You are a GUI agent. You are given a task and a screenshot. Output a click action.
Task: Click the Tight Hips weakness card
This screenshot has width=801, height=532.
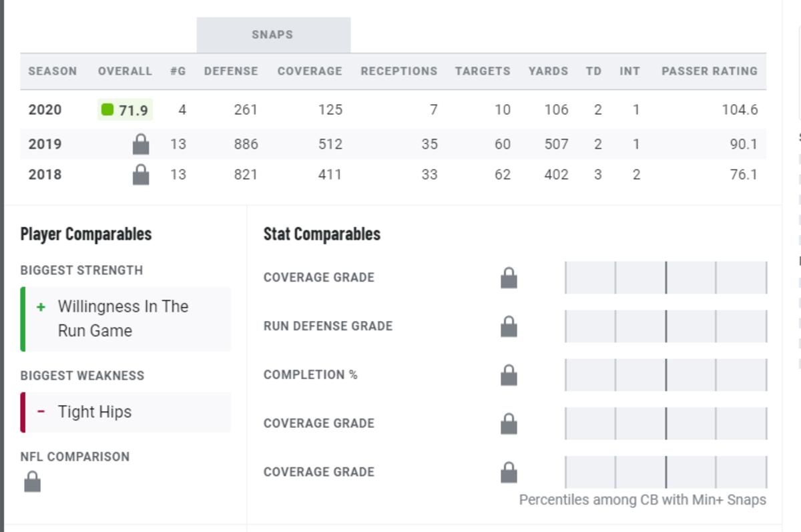[126, 413]
